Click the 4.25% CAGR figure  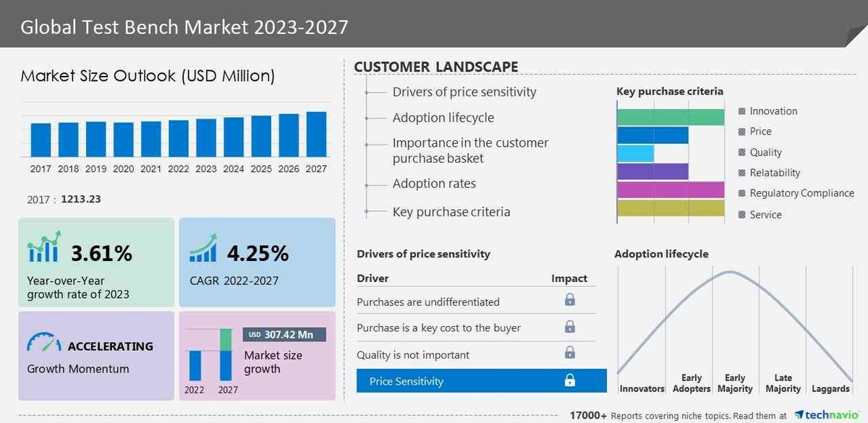coord(258,253)
